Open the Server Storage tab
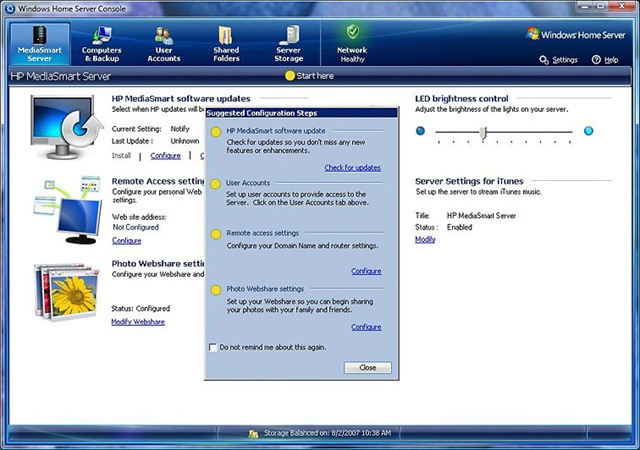The width and height of the screenshot is (640, 450). (289, 44)
